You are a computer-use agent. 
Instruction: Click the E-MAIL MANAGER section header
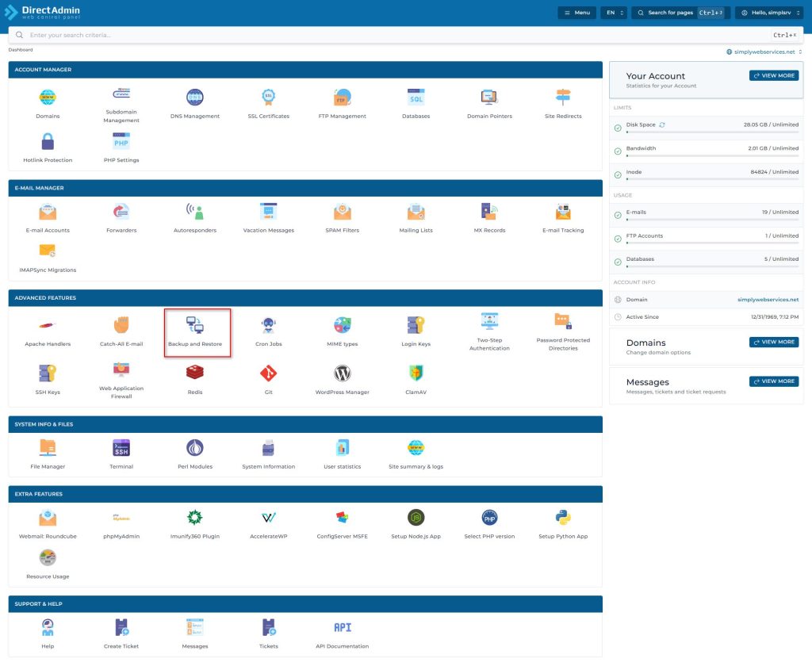305,188
